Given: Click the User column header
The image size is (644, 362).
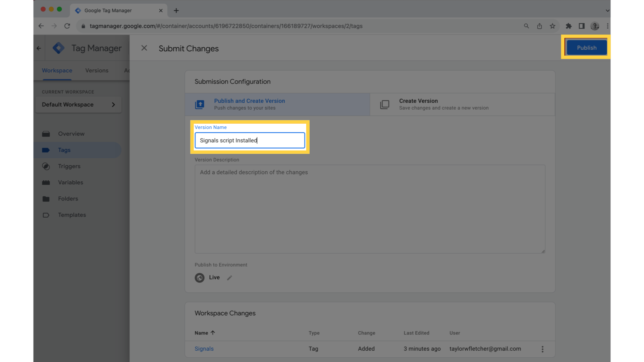Looking at the screenshot, I should coord(454,333).
